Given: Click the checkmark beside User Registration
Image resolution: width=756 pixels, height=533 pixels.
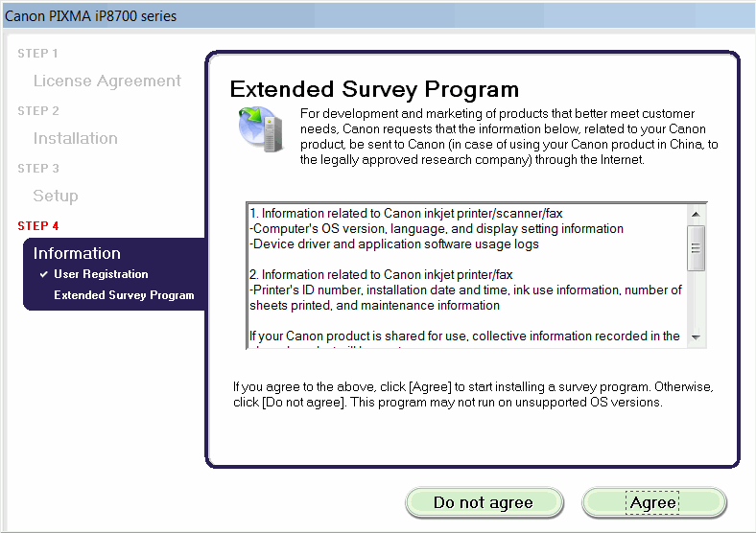Looking at the screenshot, I should (x=43, y=275).
